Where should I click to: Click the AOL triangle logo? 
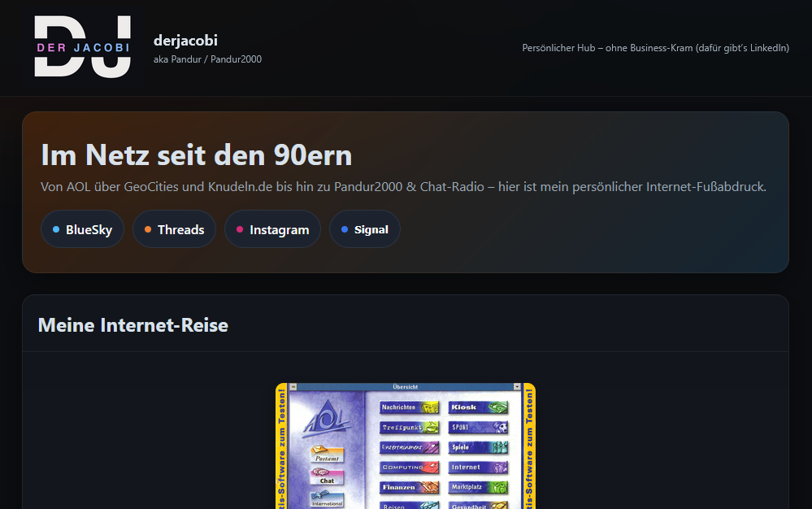(x=327, y=418)
